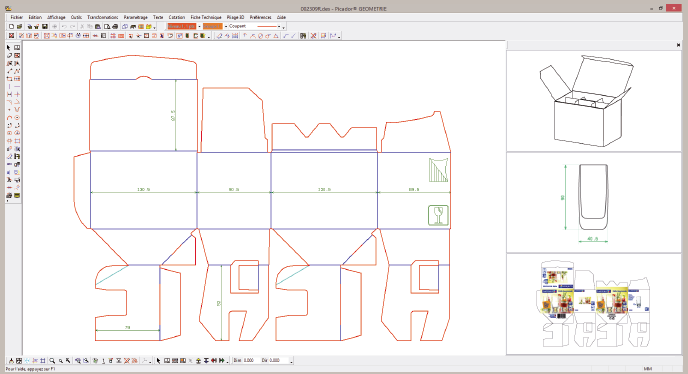Select the line drawing tool in left toolbox
Image resolution: width=688 pixels, height=374 pixels.
click(x=9, y=71)
